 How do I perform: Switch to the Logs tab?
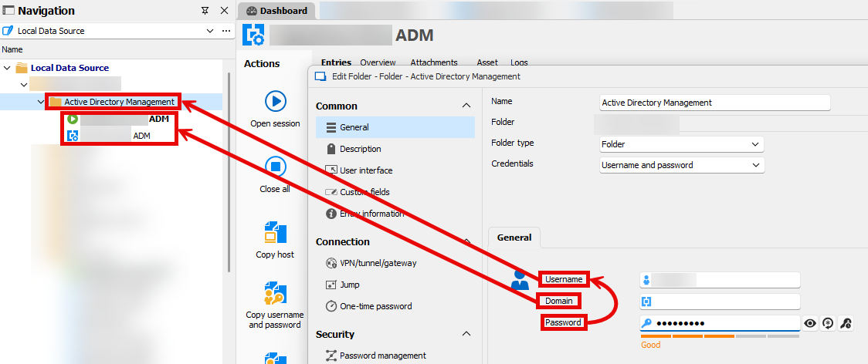pos(519,62)
